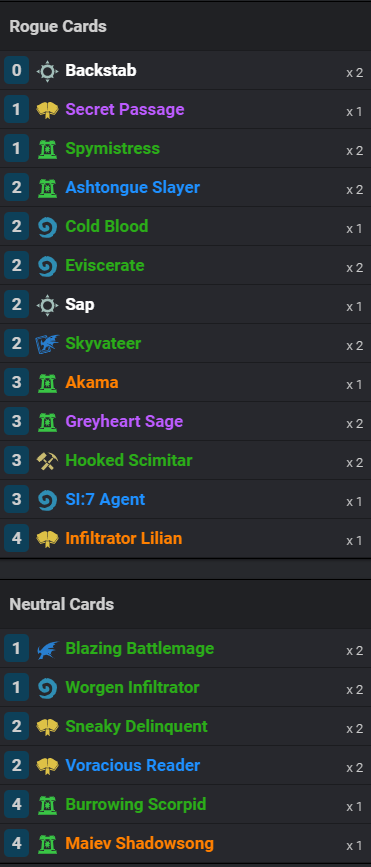Click the swirl set icon beside Cold Blood
Viewport: 371px width, 867px height.
coord(47,227)
